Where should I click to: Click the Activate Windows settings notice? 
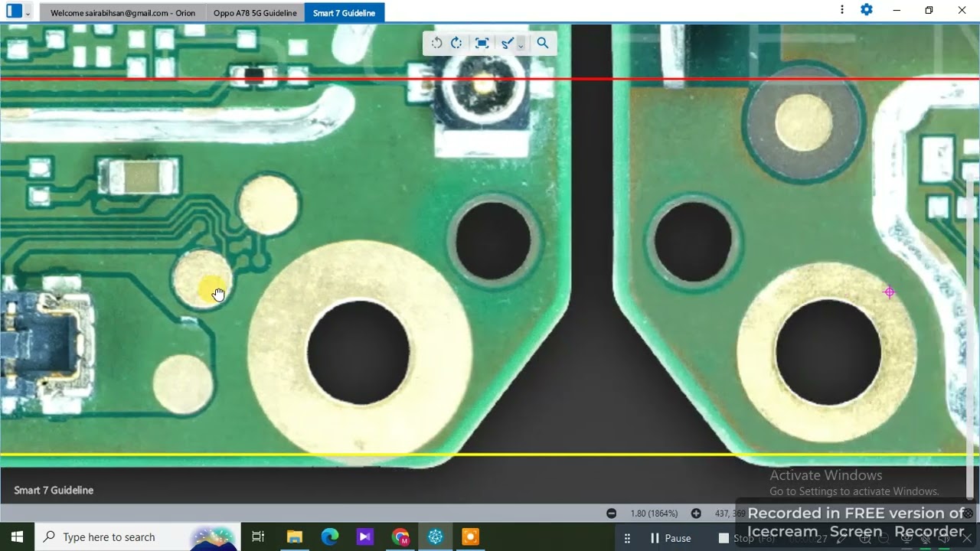click(854, 483)
